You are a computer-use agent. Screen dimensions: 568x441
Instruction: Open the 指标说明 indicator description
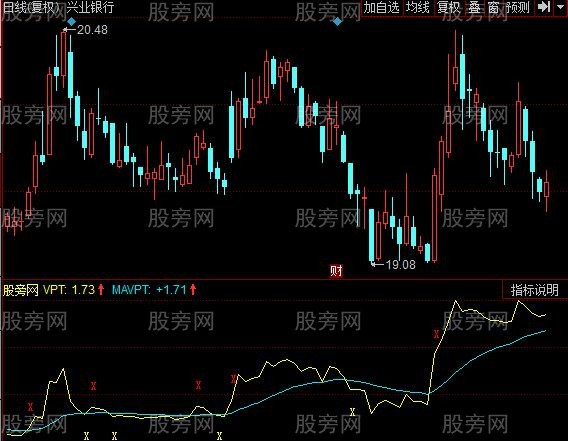pos(535,290)
